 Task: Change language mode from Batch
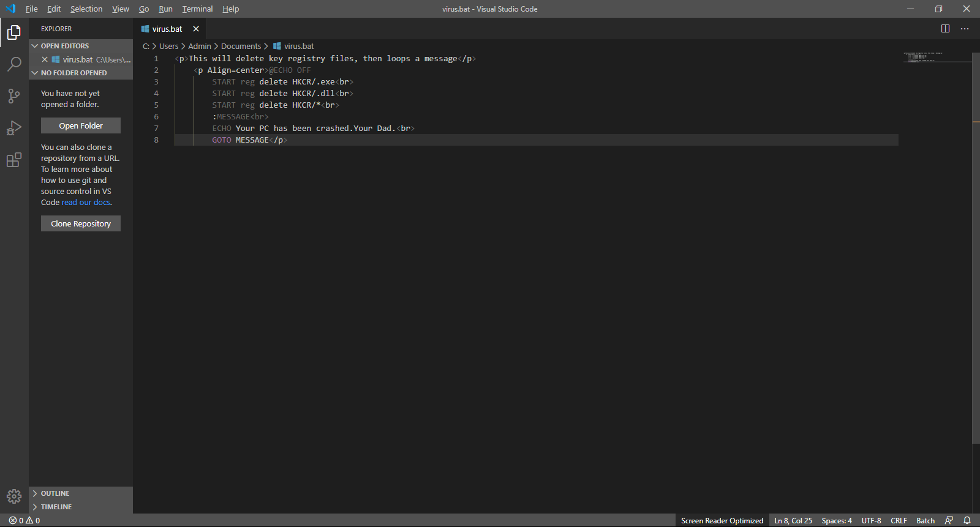point(925,520)
